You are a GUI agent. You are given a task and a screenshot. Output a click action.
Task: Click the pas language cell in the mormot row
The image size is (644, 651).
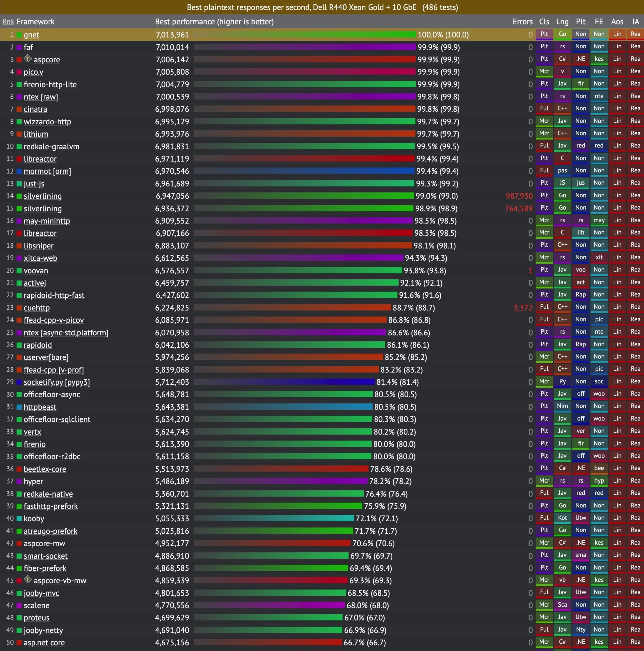point(562,170)
